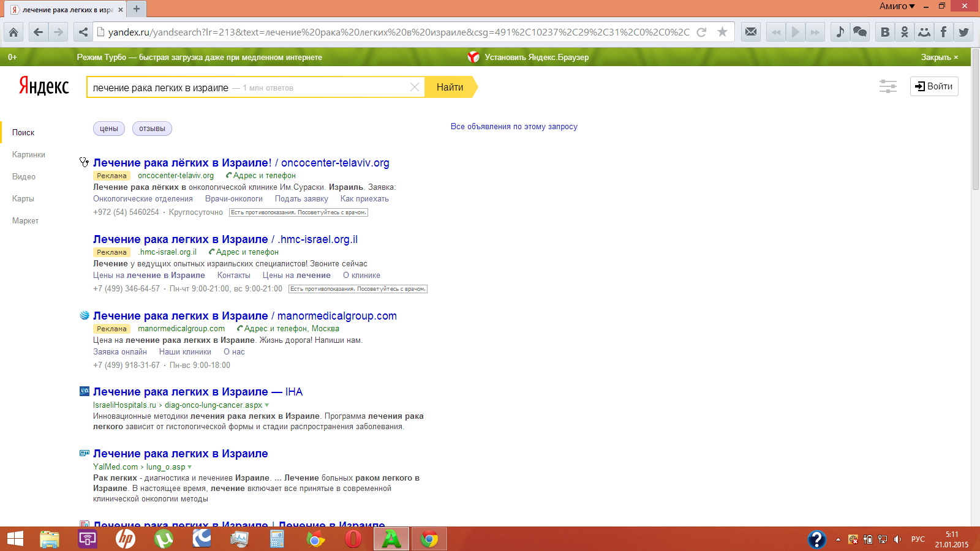Open the My World toolbar icon
The width and height of the screenshot is (980, 551).
pos(924,32)
